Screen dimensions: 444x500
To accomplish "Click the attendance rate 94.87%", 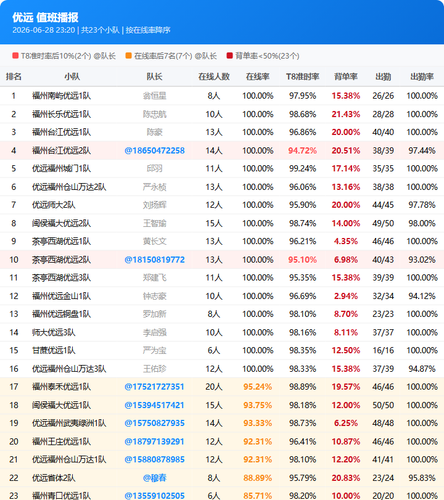I will [422, 369].
